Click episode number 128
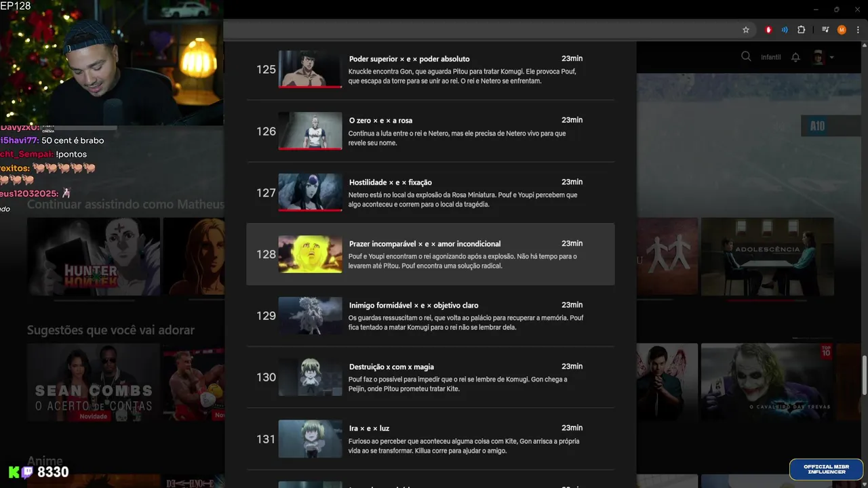The image size is (868, 488). pyautogui.click(x=266, y=254)
